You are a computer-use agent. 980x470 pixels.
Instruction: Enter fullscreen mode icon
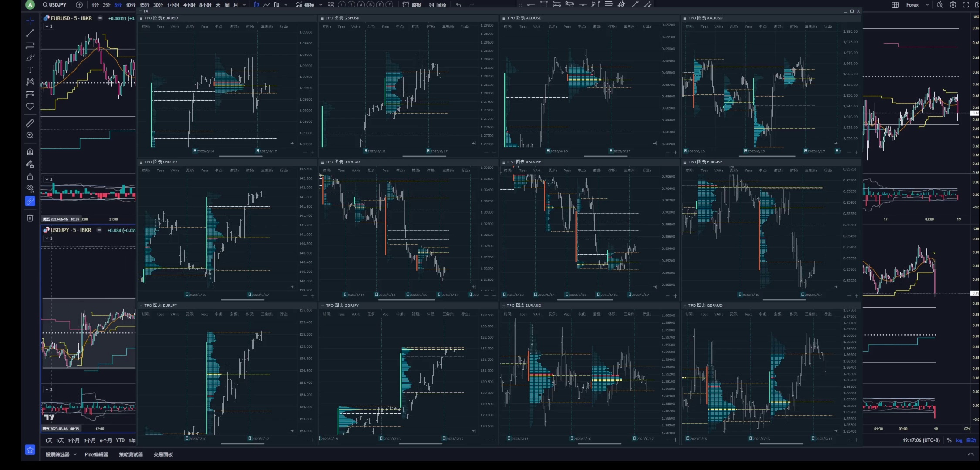pyautogui.click(x=966, y=5)
